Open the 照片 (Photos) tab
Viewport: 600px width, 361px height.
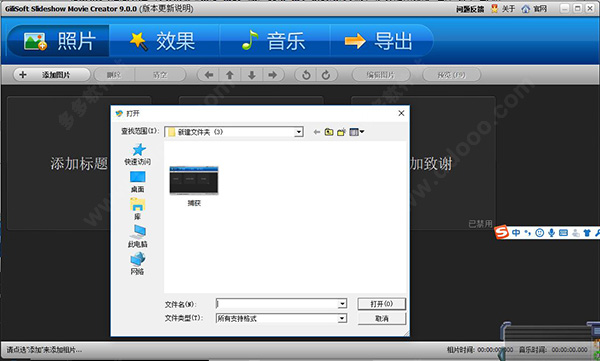[59, 41]
